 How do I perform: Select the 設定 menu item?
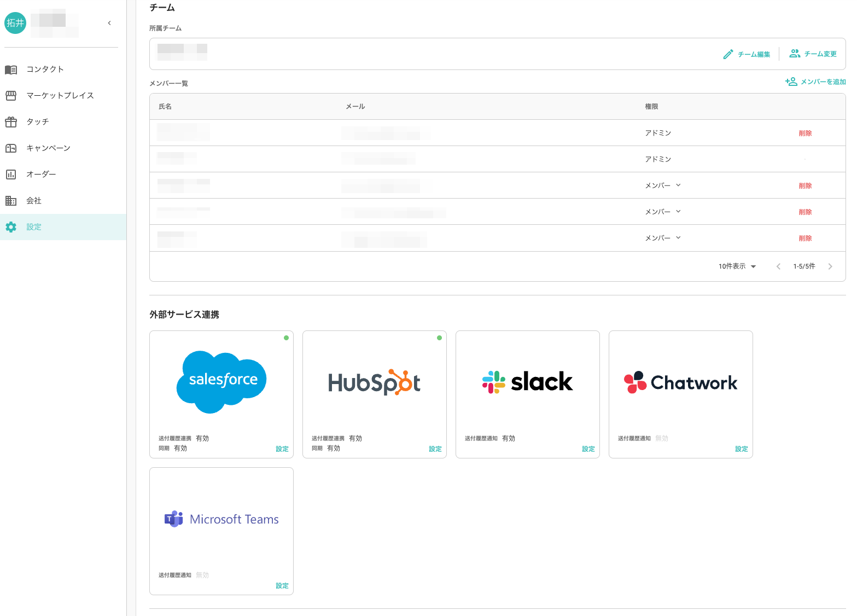tap(63, 227)
